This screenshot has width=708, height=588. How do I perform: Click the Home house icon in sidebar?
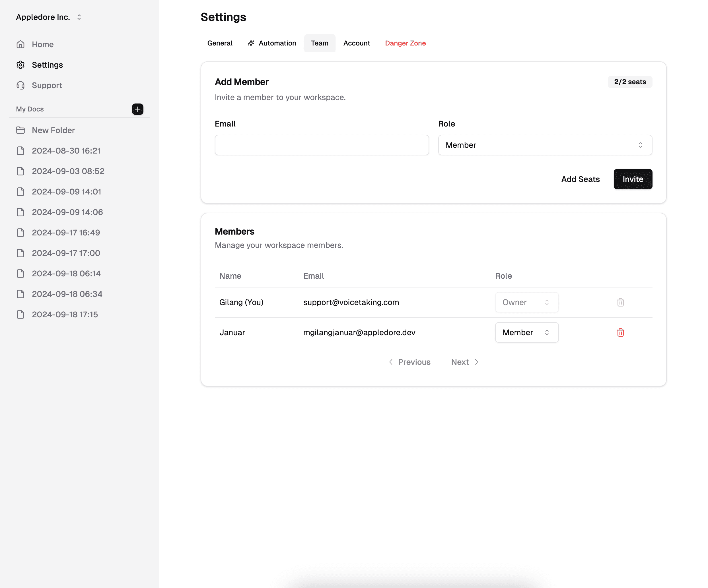[x=20, y=44]
